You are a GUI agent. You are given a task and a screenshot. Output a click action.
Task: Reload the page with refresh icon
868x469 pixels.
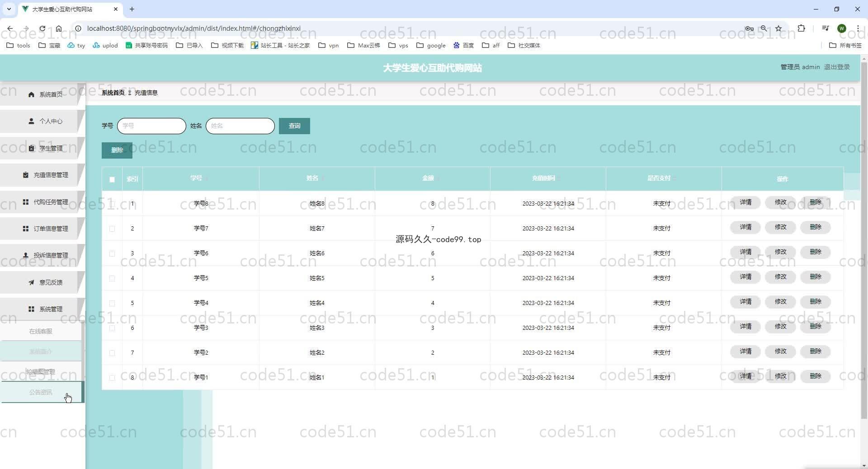click(x=42, y=28)
